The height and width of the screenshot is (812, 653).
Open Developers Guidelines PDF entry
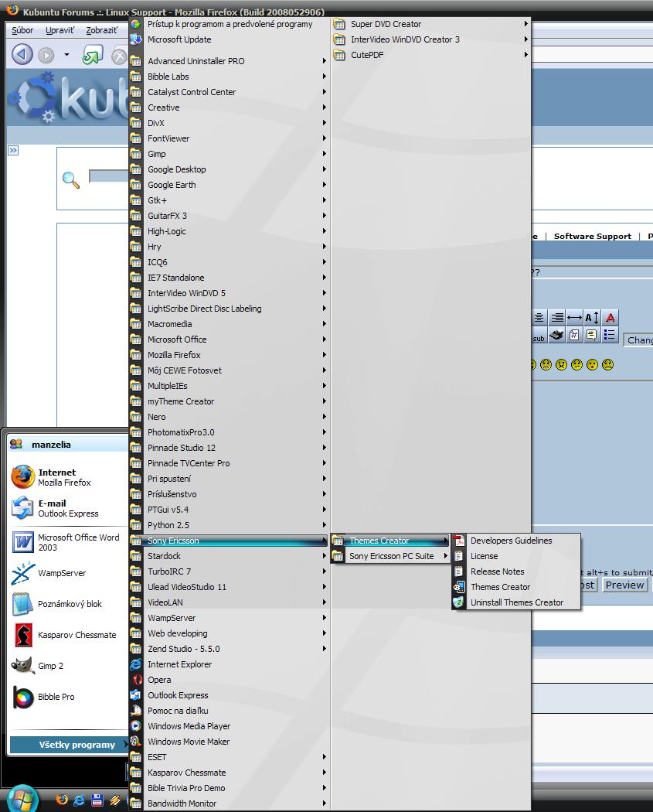tap(511, 541)
